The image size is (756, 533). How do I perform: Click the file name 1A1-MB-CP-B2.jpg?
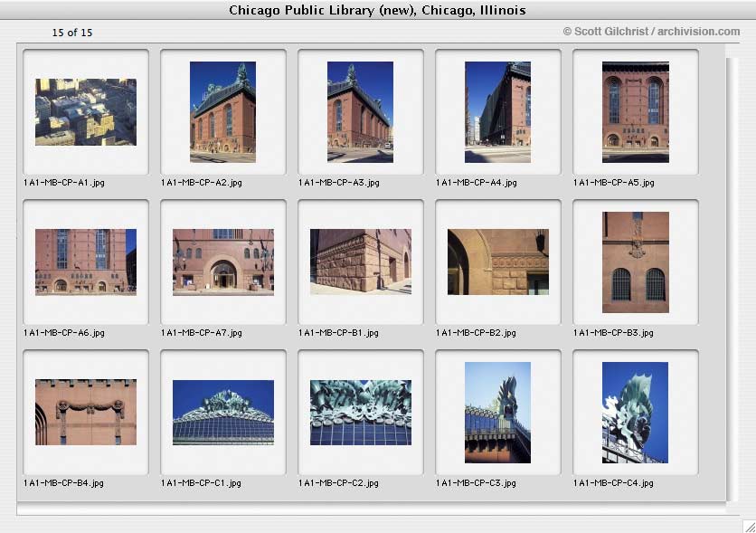[x=476, y=333]
